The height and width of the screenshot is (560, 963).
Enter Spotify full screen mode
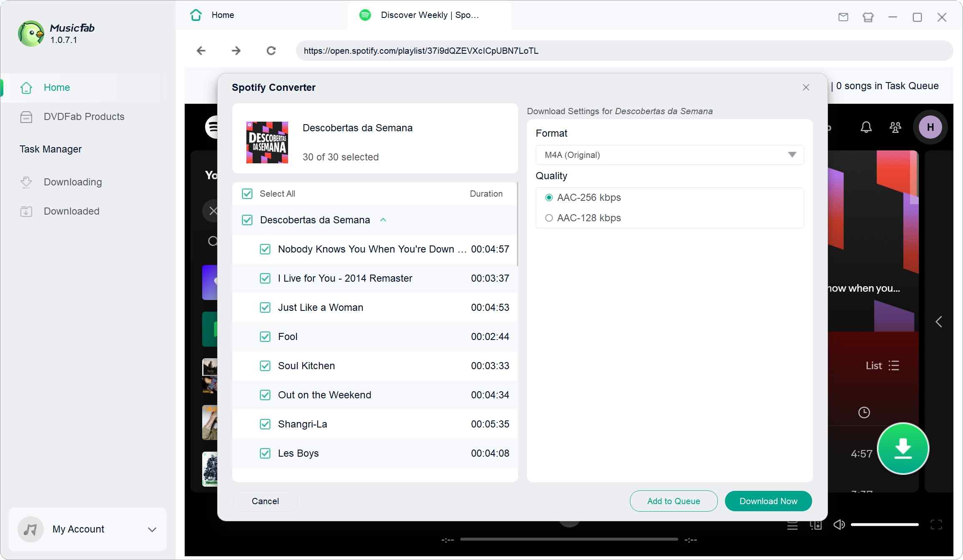click(936, 525)
